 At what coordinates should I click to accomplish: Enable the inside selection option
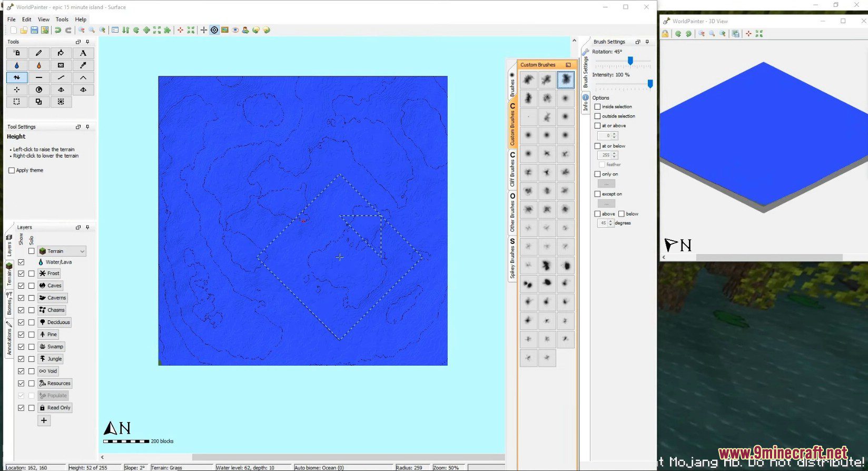point(597,107)
